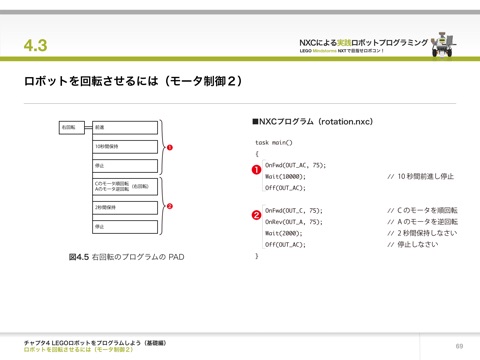The image size is (480, 360).
Task: Click the comment // 10秒間前進し停止
Action: (x=420, y=176)
